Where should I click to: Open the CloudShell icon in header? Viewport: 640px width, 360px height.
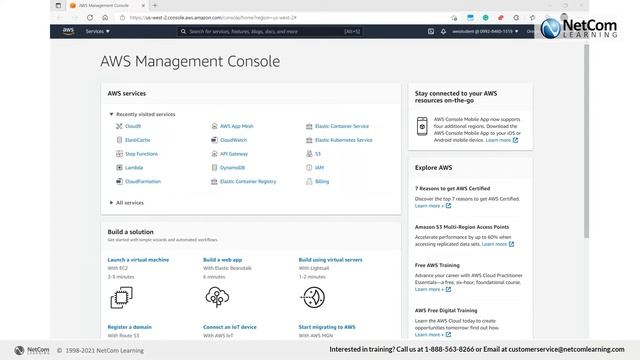[x=431, y=31]
